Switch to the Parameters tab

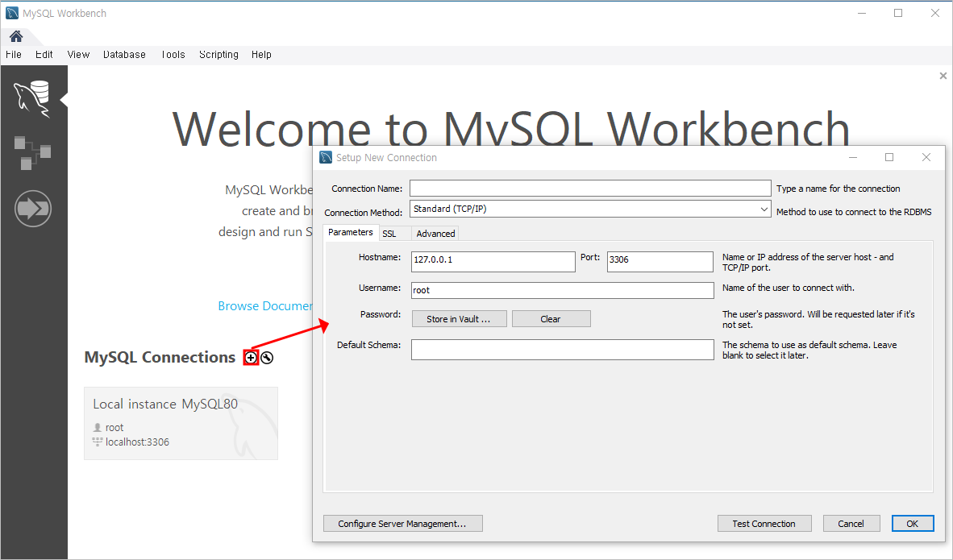tap(351, 233)
